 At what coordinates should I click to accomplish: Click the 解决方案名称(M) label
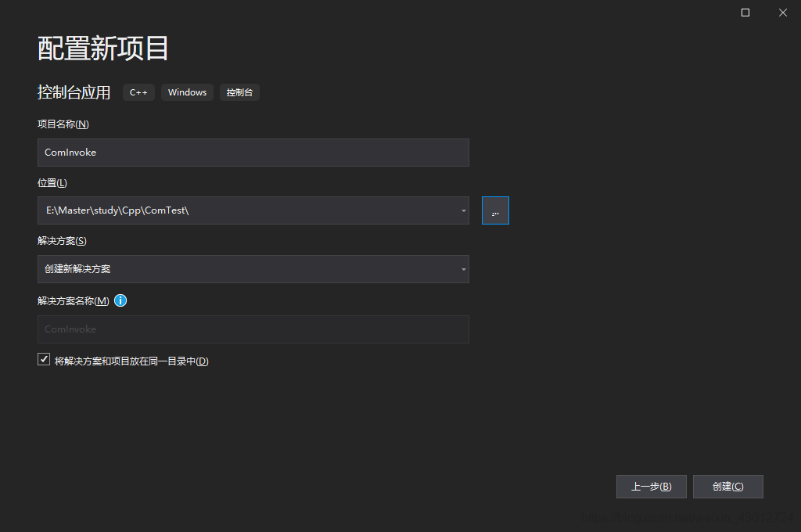(73, 301)
